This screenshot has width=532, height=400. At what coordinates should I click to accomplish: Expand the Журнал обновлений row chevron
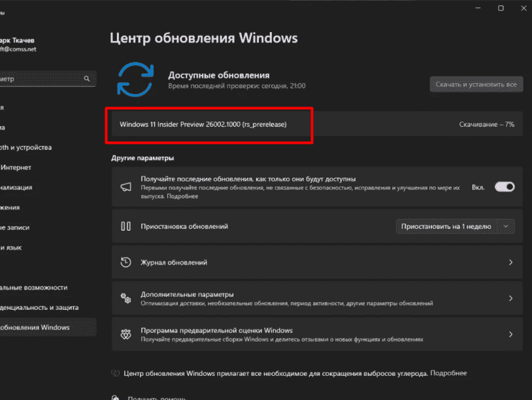pos(510,262)
